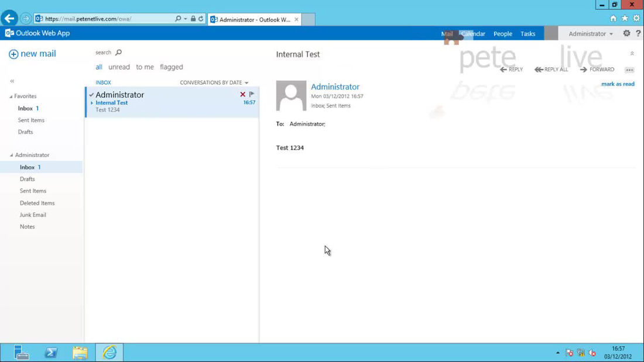
Task: Click the network tray icon
Action: [x=581, y=353]
